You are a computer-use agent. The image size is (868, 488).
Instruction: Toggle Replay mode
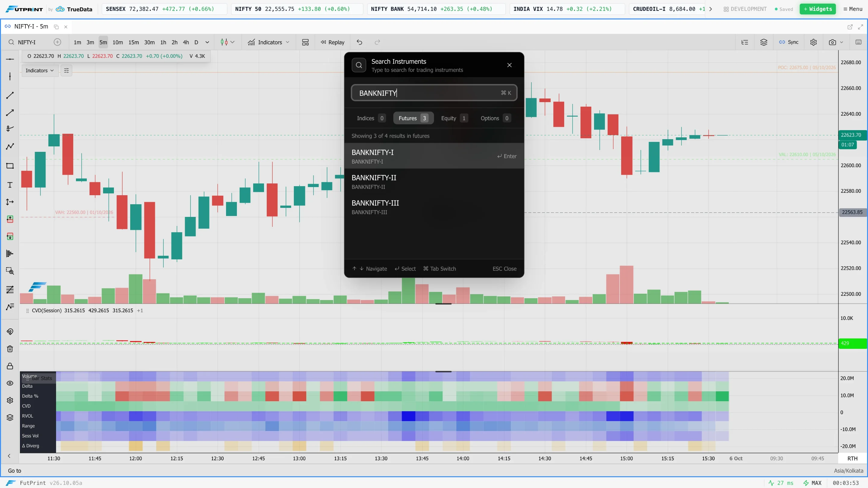[332, 42]
